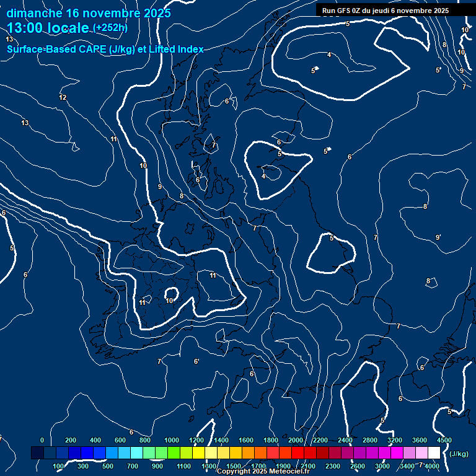The image size is (476, 476).
Task: Click the legend value '400'
Action: click(95, 440)
